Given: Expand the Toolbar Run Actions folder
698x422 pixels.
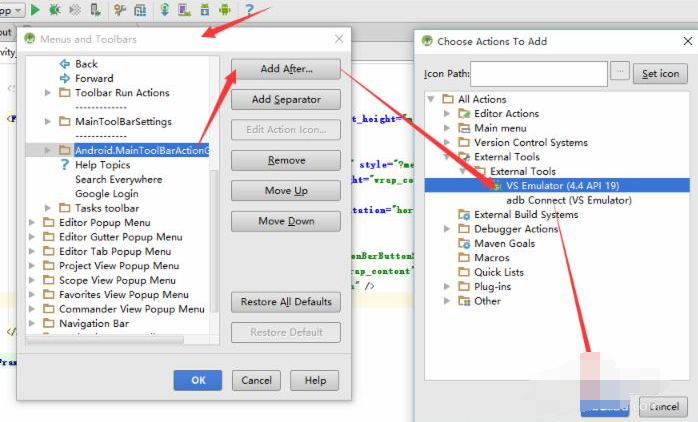Looking at the screenshot, I should coord(48,93).
